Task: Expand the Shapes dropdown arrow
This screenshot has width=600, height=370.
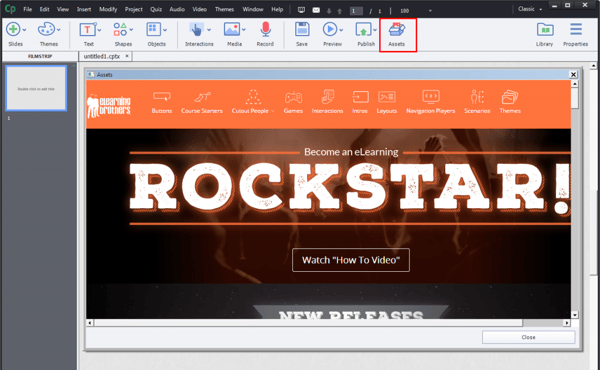Action: 131,30
